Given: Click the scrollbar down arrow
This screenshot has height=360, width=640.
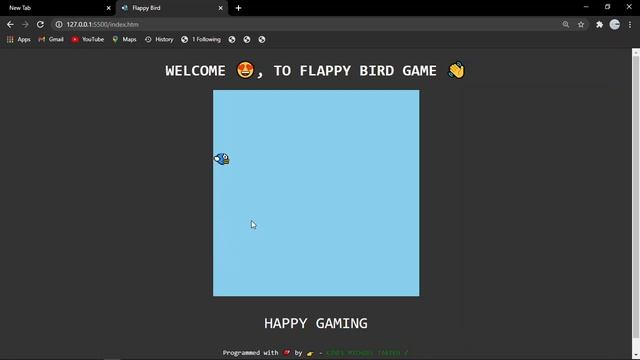Looking at the screenshot, I should pyautogui.click(x=636, y=356).
